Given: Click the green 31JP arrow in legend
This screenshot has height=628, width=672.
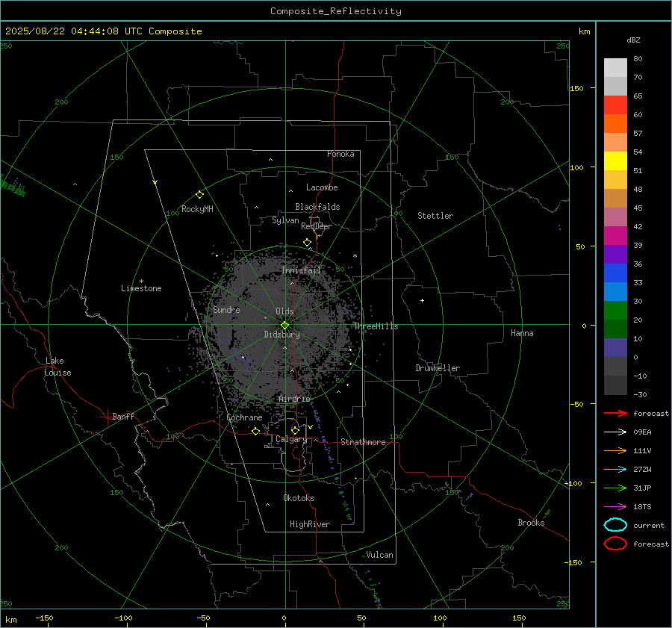Looking at the screenshot, I should point(615,488).
